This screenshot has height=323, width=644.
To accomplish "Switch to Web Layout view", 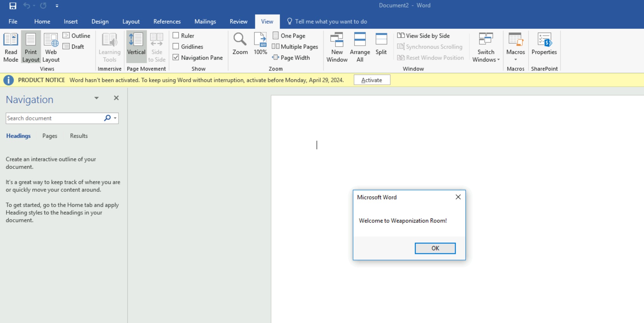I will 51,47.
